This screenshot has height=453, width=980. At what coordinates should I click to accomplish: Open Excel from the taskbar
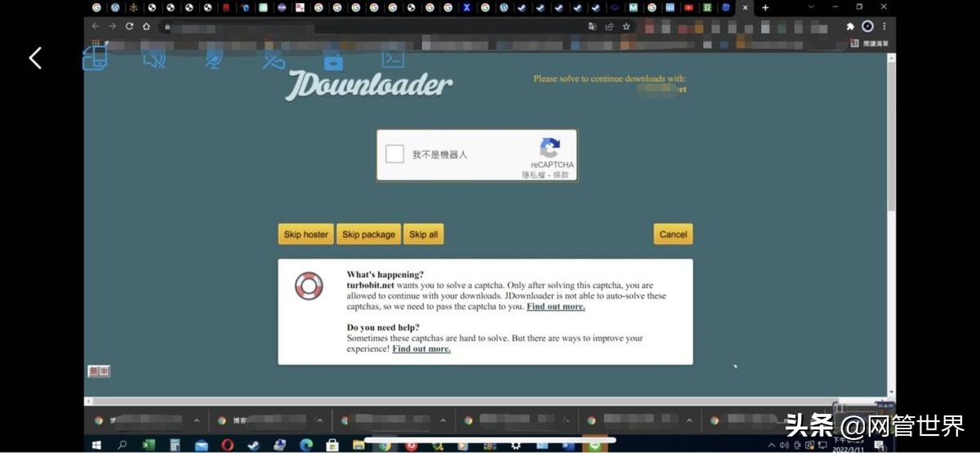(x=149, y=445)
